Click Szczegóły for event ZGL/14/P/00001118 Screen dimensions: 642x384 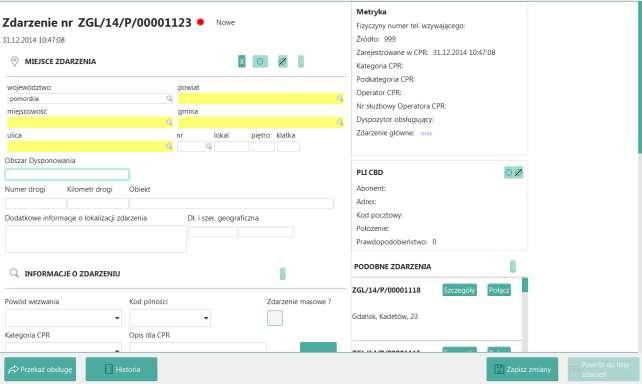(459, 290)
